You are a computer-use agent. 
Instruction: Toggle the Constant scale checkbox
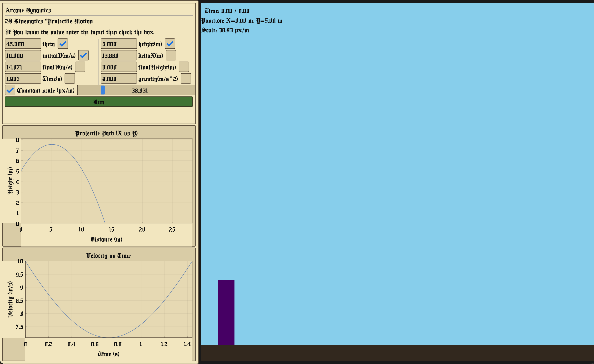tap(10, 90)
